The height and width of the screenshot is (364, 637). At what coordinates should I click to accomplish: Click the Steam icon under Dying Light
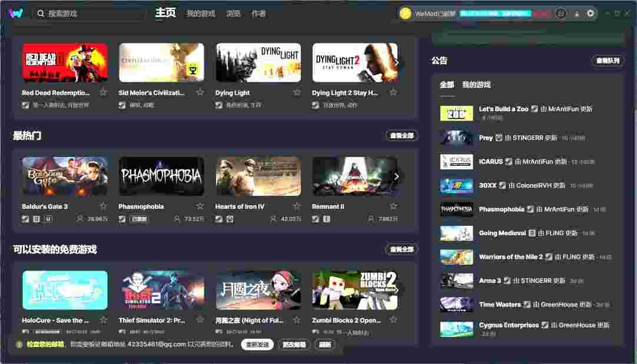pyautogui.click(x=218, y=105)
